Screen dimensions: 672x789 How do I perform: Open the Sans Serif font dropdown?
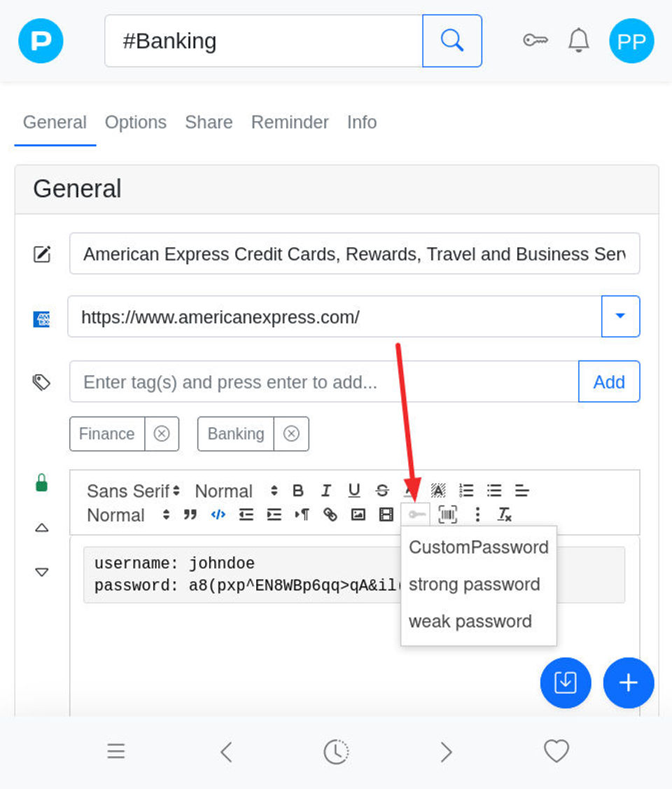[133, 491]
